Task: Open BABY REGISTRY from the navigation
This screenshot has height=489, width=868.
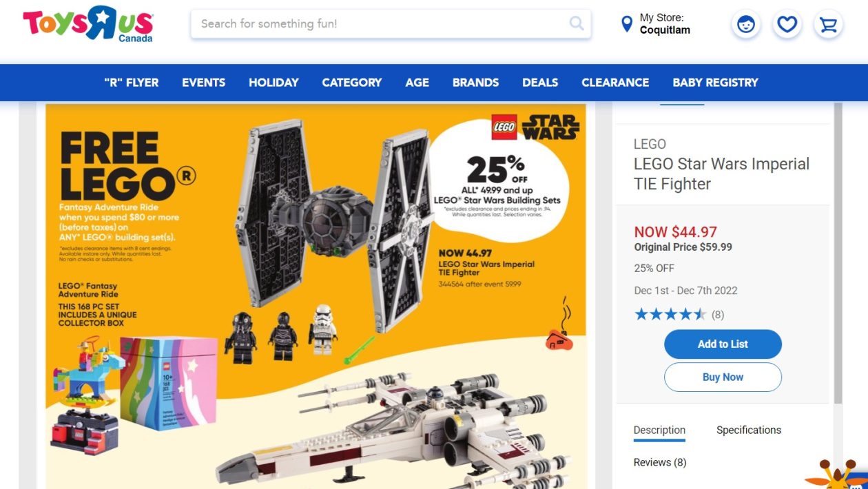Action: coord(715,82)
